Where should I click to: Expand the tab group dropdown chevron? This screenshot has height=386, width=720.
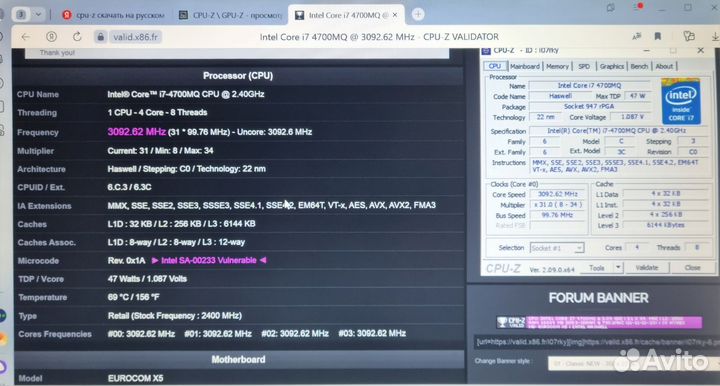click(x=39, y=15)
